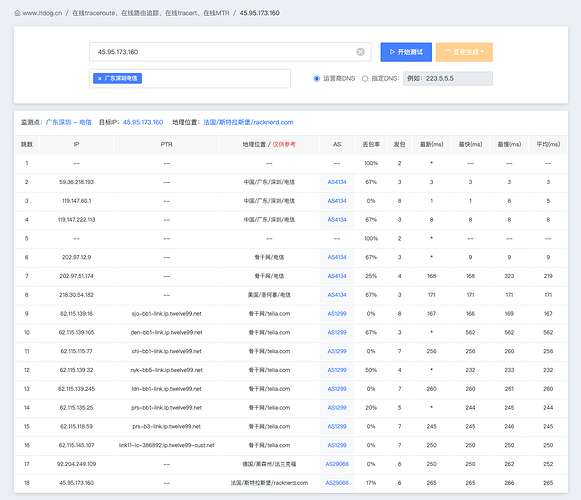Viewport: 581px width, 500px height.
Task: Clear the IP input using the X icon
Action: point(360,52)
